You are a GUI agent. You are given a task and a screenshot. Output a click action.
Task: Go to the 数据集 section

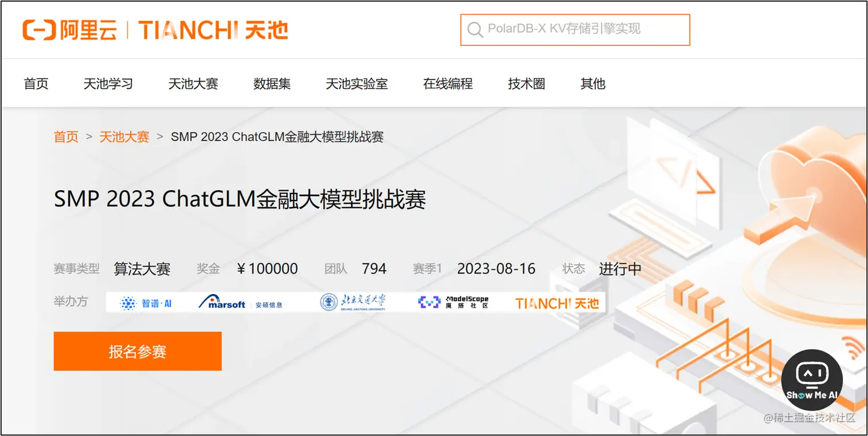coord(272,84)
